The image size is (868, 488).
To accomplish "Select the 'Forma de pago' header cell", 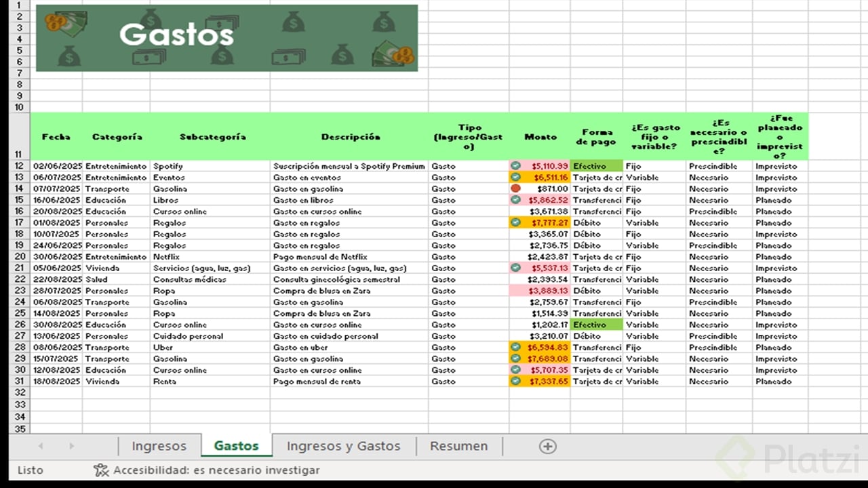I will pos(596,136).
